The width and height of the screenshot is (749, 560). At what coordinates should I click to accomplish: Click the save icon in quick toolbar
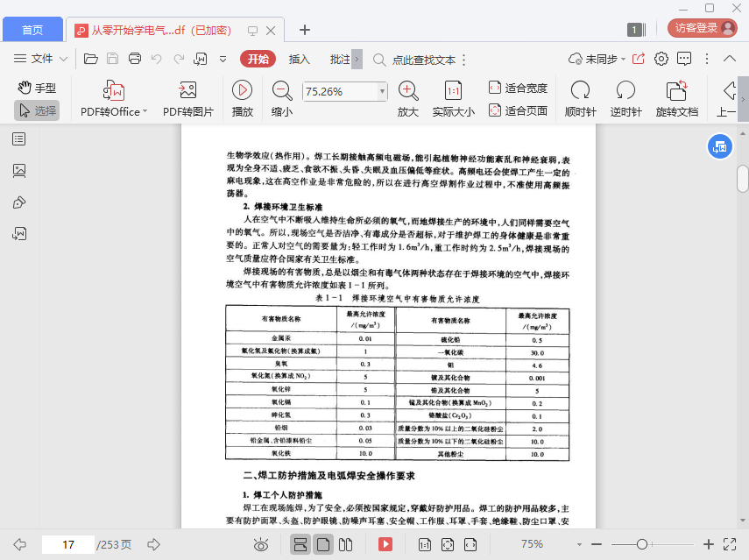click(x=113, y=59)
